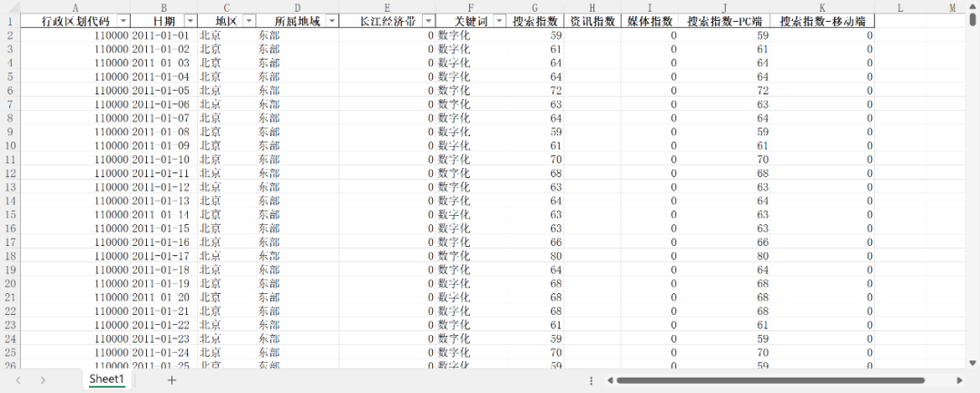Viewport: 980px width, 393px height.
Task: Select column A header
Action: click(75, 7)
